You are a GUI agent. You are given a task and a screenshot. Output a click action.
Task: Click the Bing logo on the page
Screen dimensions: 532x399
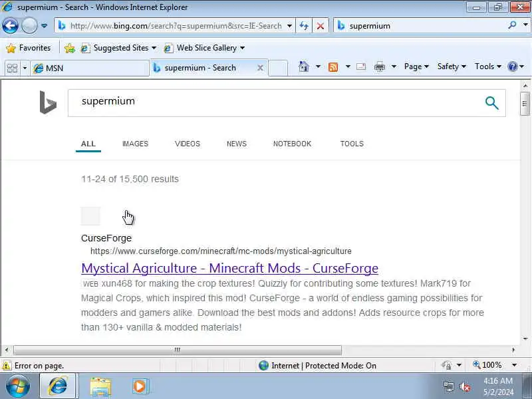point(48,102)
